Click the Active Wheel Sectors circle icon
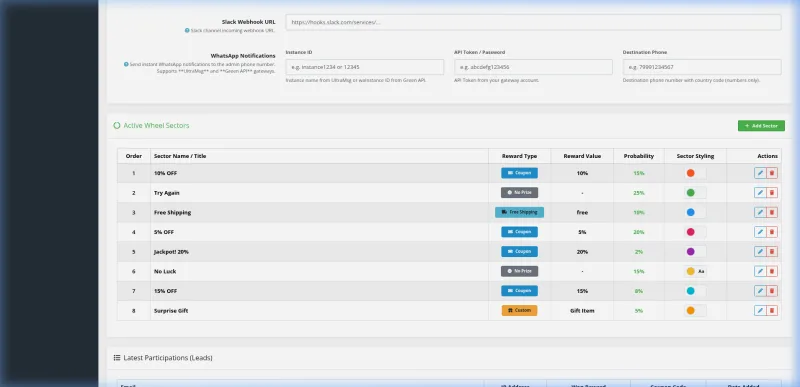This screenshot has height=387, width=800. pyautogui.click(x=117, y=125)
